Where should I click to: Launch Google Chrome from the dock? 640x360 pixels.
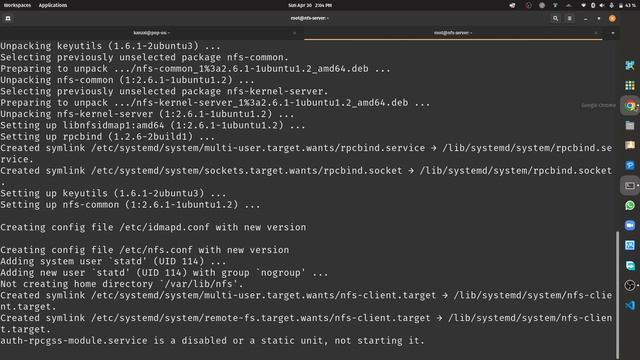pos(630,106)
